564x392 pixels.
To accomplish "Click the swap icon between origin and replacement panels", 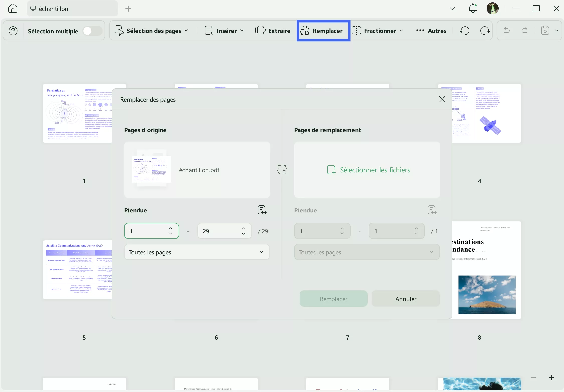I will tap(282, 169).
